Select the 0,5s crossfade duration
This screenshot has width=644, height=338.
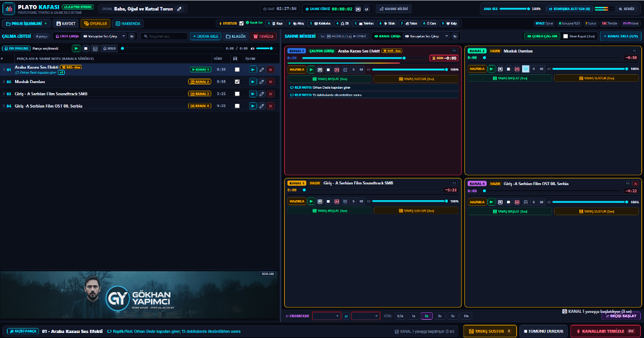pyautogui.click(x=401, y=316)
